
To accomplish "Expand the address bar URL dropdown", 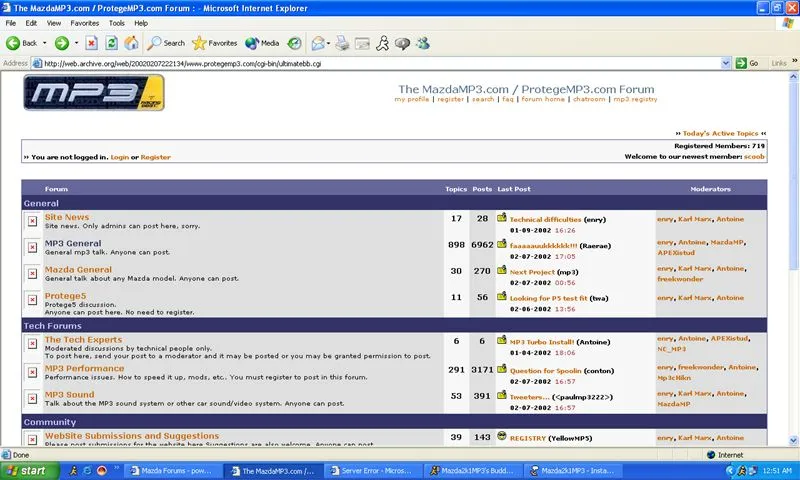I will [x=727, y=63].
